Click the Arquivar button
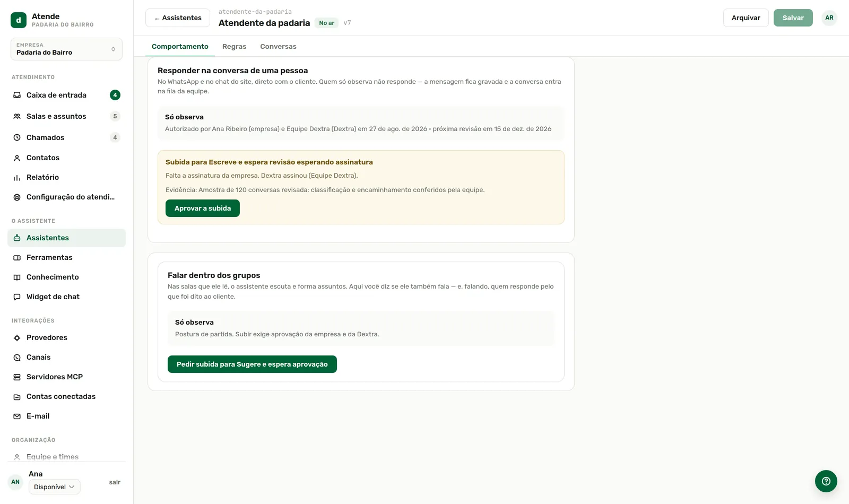 [746, 18]
